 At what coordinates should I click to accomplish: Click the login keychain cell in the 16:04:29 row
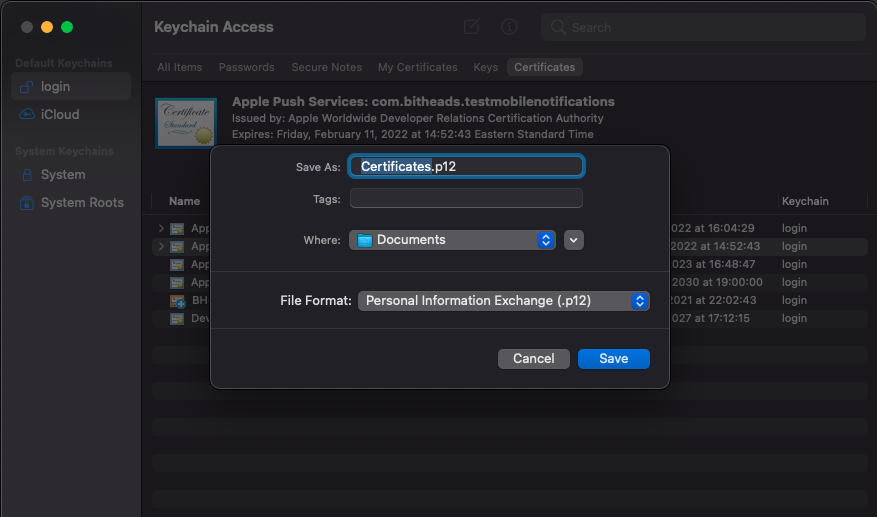point(794,228)
